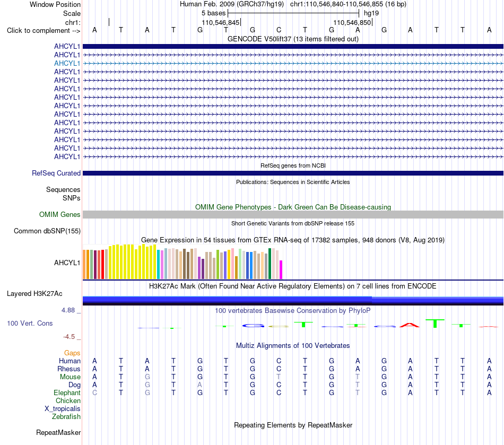
Task: Click the orange "Gaps" label
Action: coord(72,353)
